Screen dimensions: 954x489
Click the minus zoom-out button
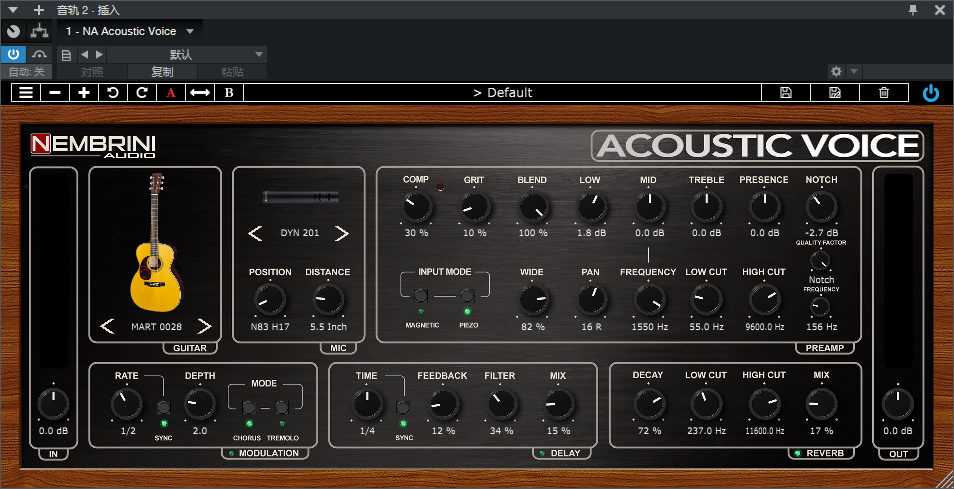click(55, 92)
